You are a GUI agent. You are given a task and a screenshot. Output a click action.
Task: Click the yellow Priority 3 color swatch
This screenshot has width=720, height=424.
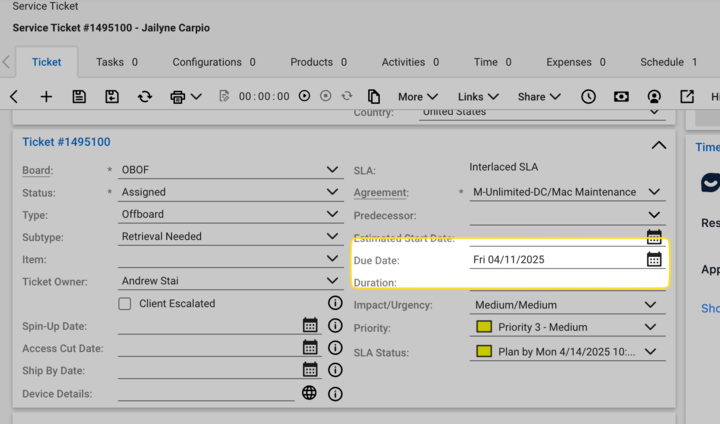click(484, 327)
